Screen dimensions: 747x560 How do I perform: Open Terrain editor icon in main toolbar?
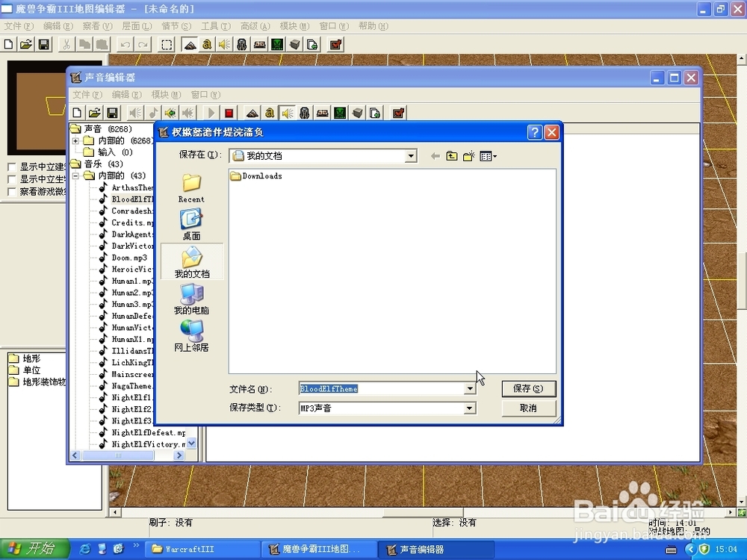coord(190,45)
